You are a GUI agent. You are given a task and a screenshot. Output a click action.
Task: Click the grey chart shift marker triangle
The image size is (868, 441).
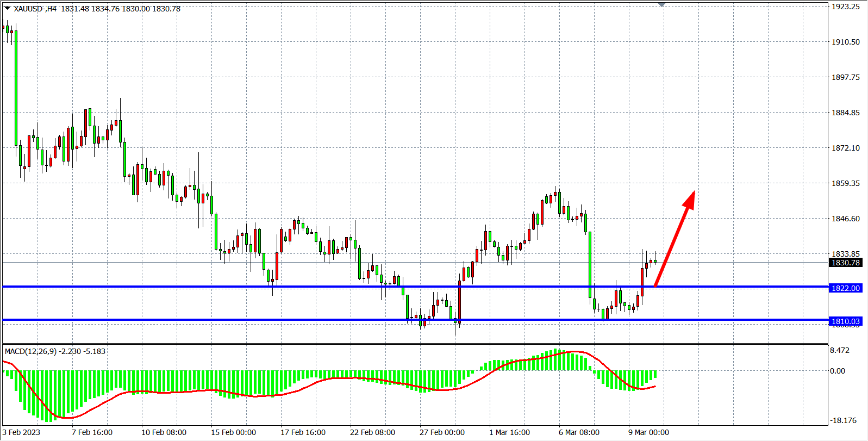[661, 4]
